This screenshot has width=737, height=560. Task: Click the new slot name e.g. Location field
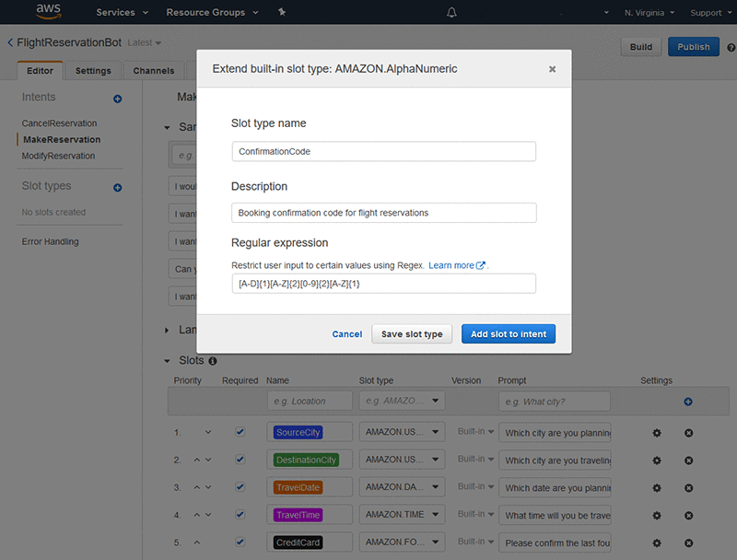pyautogui.click(x=310, y=402)
